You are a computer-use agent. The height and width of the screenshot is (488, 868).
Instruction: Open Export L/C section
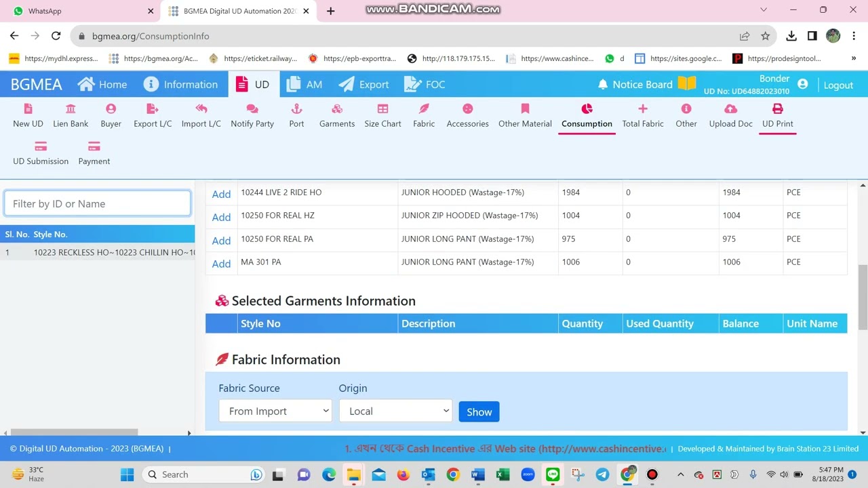pyautogui.click(x=153, y=116)
